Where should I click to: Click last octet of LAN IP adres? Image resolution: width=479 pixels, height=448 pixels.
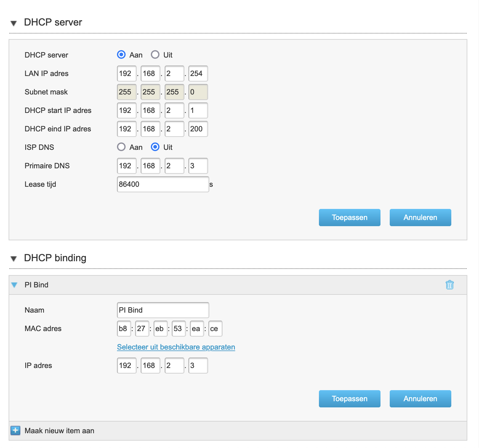[198, 74]
